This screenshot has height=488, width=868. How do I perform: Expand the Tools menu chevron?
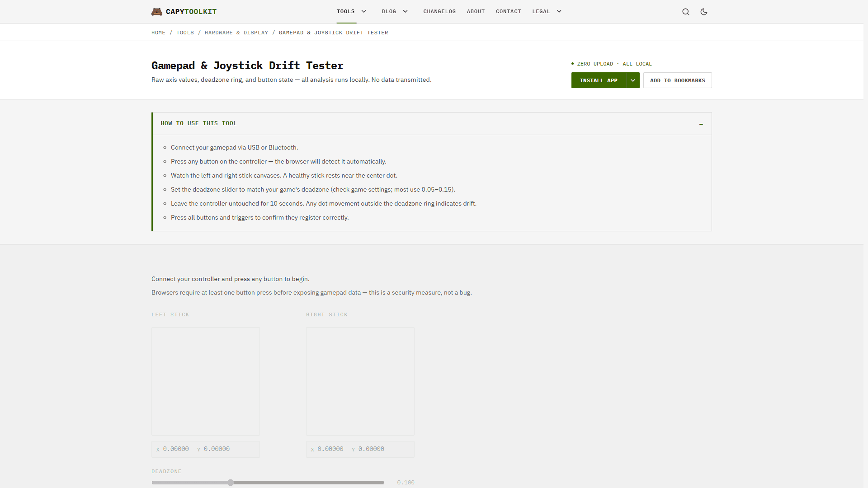363,11
